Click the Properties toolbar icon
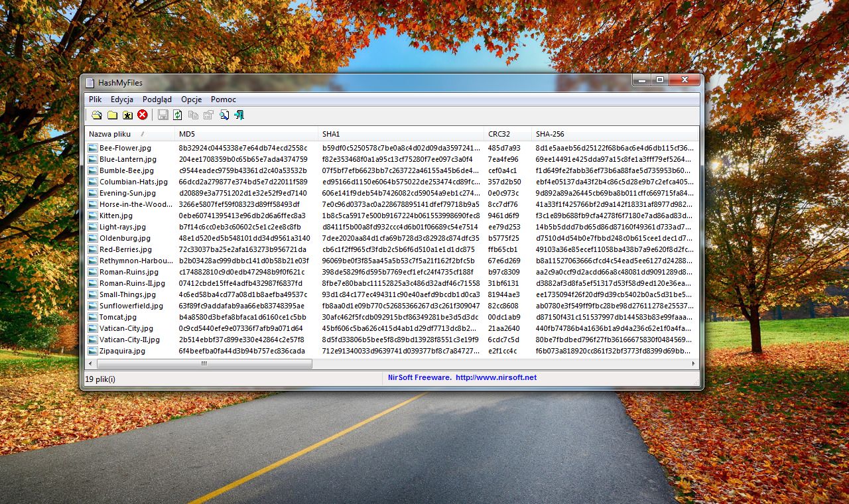 click(x=208, y=115)
